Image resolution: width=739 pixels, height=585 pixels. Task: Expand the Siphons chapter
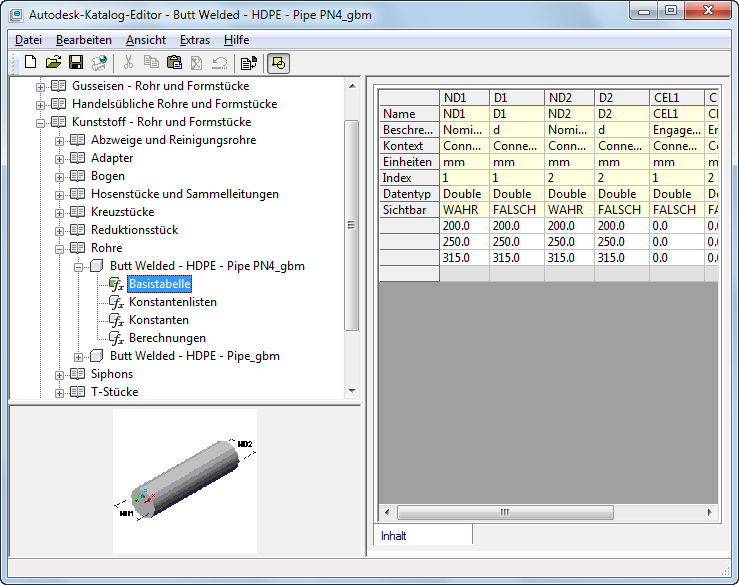click(59, 375)
